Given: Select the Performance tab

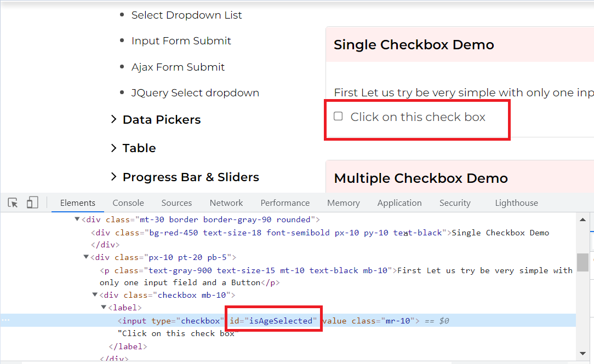Looking at the screenshot, I should [285, 203].
